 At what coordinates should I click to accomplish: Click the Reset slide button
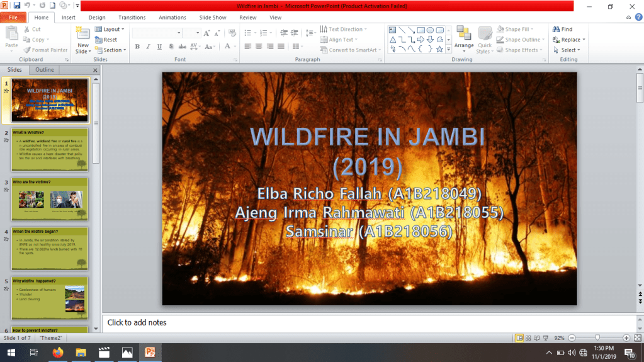[106, 40]
